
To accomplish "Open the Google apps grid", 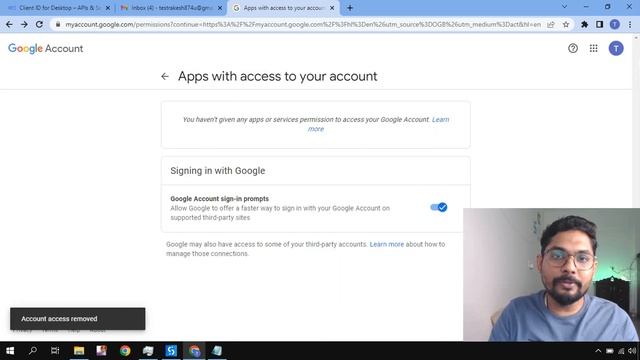I will pyautogui.click(x=593, y=49).
